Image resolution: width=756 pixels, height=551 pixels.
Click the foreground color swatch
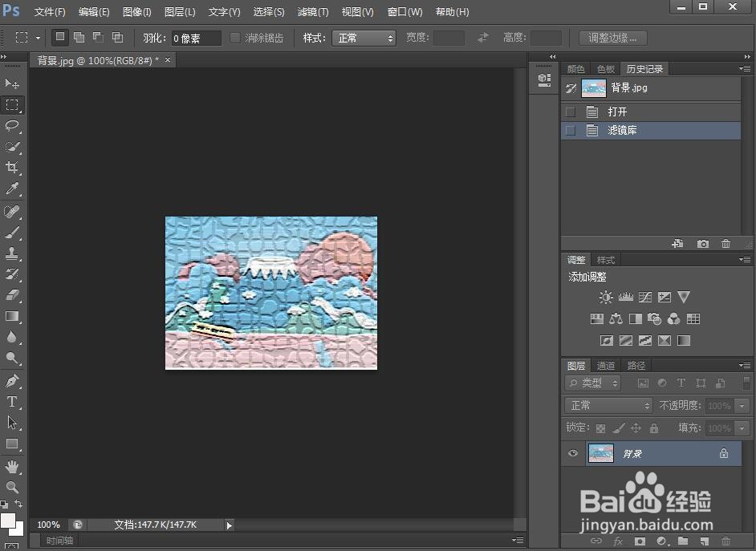click(8, 521)
